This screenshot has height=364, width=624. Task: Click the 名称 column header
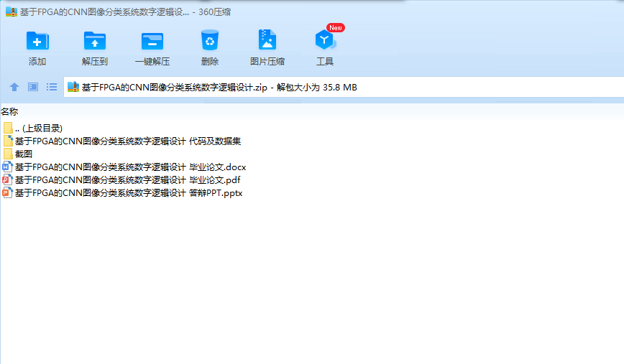coord(9,112)
